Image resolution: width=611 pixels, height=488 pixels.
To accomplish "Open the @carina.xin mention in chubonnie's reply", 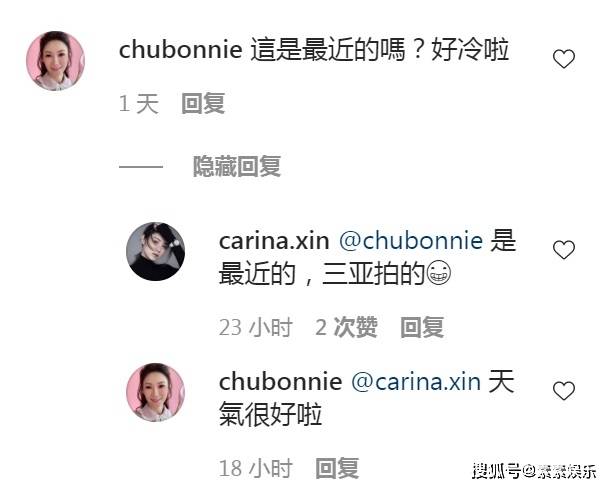I will tap(416, 382).
